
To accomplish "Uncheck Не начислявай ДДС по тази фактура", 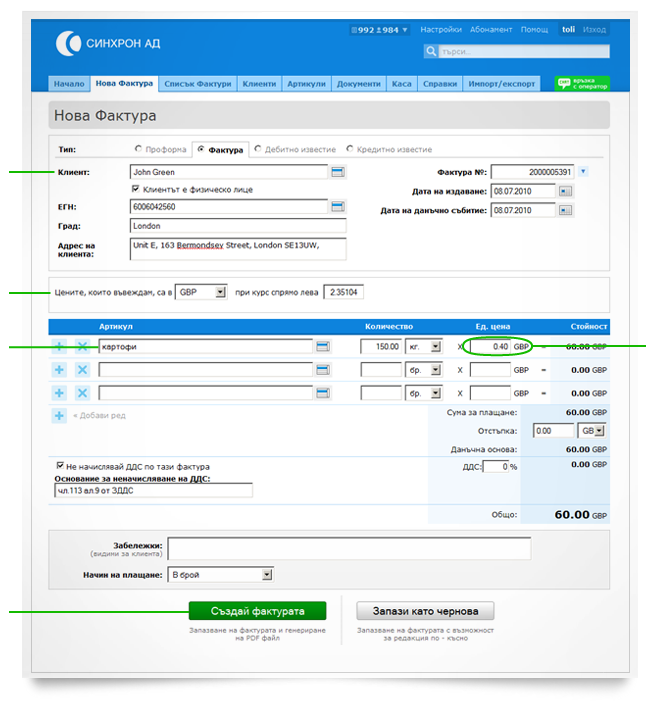I will point(60,466).
